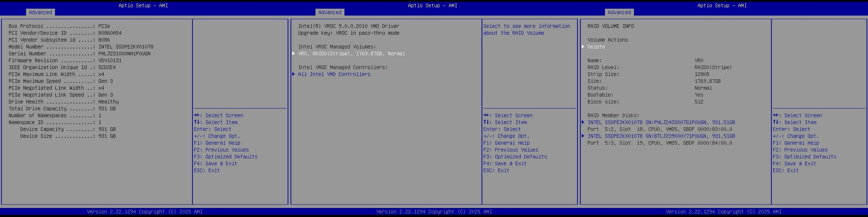Click the arrow icon beside All Intel VMD Controllers

[x=293, y=74]
